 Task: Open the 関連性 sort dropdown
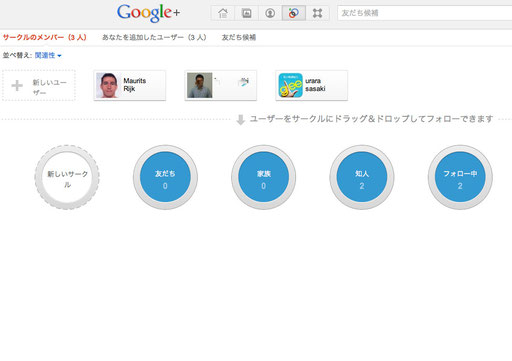click(x=48, y=55)
